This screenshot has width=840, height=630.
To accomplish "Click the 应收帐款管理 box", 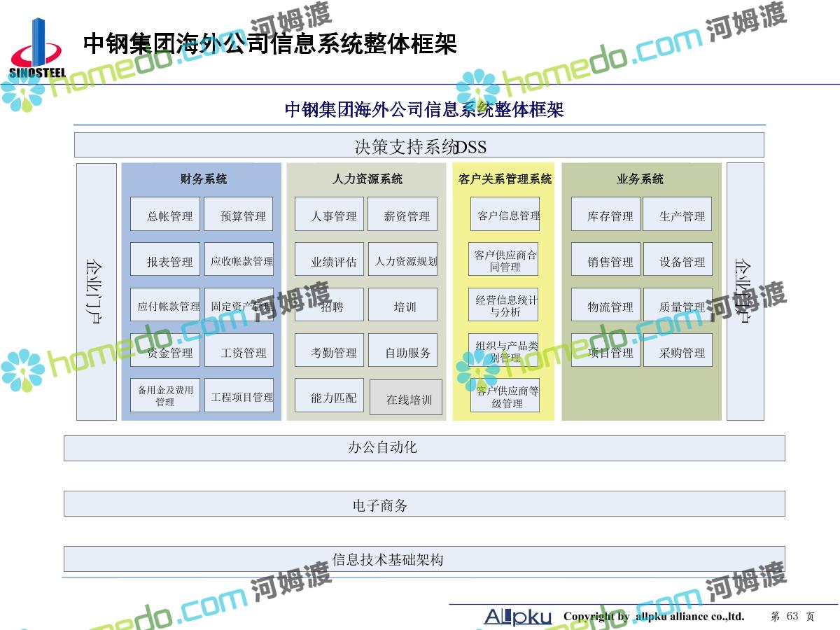I will click(238, 260).
